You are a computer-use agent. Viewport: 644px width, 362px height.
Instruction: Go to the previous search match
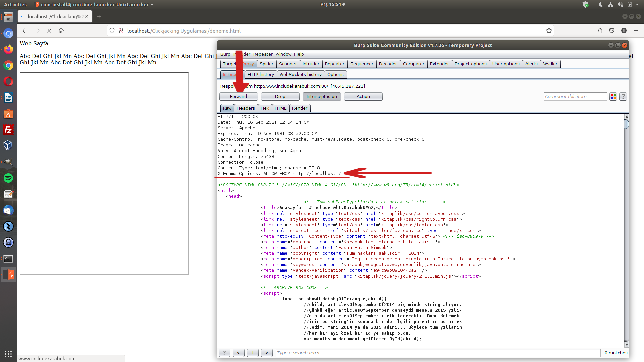click(x=238, y=353)
